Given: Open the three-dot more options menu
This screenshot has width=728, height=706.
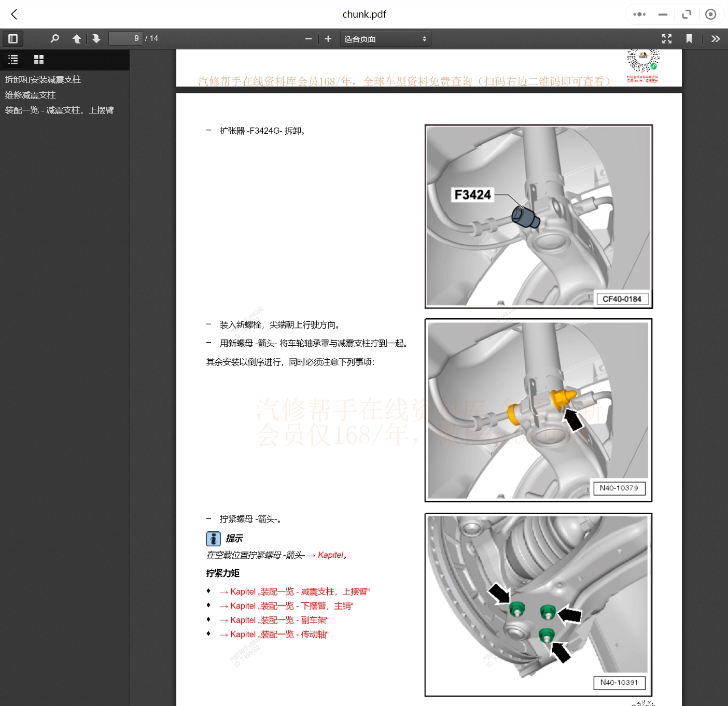Looking at the screenshot, I should (639, 15).
